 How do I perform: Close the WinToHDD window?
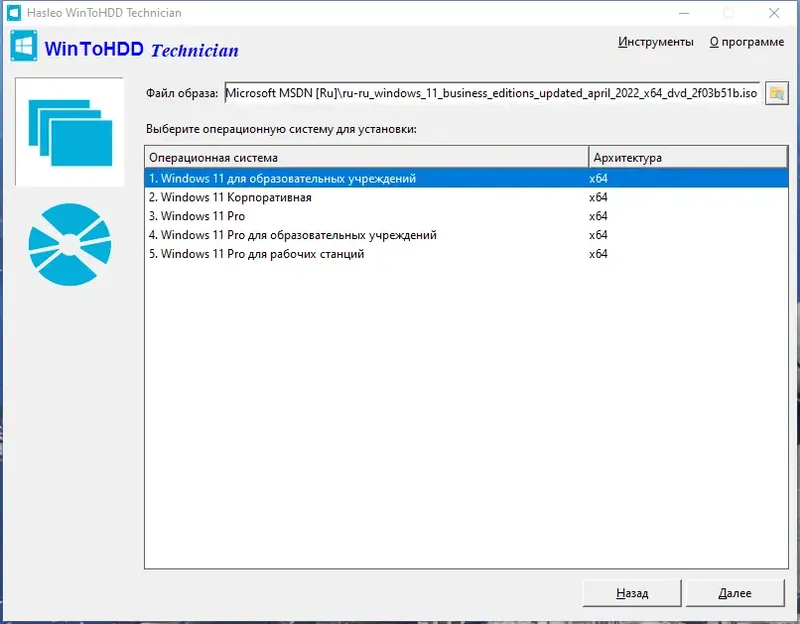click(x=773, y=13)
